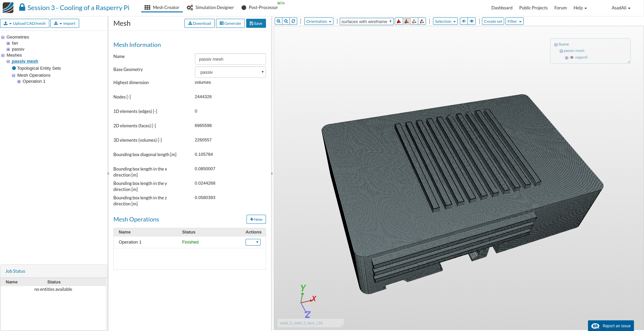Screen dimensions: 644x331
Task: Click the show all eye button
Action: (x=472, y=21)
